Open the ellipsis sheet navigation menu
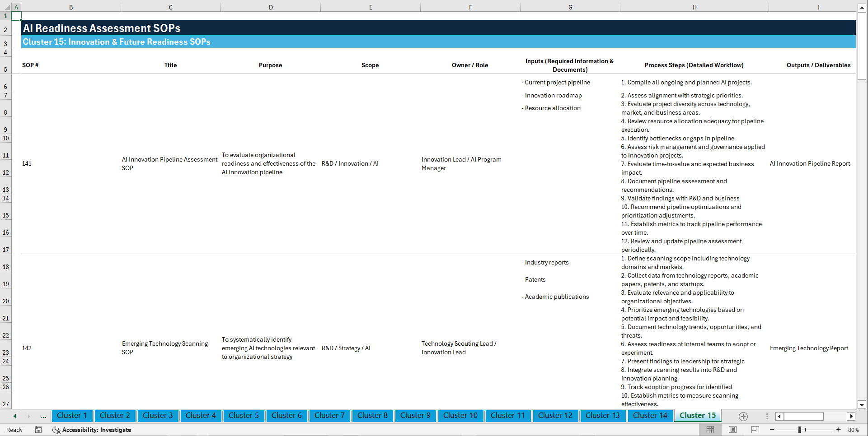 click(43, 416)
